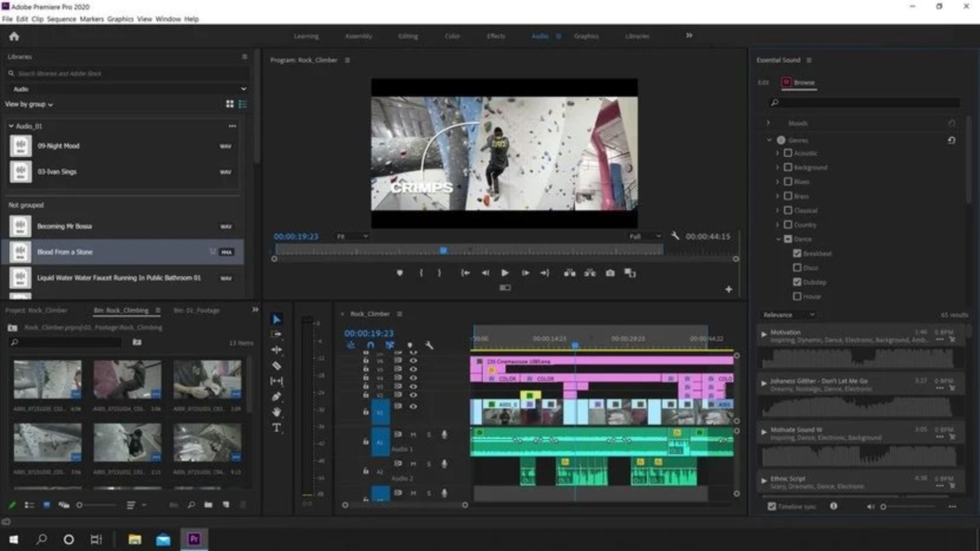The height and width of the screenshot is (551, 980).
Task: Open the View by group dropdown in Libraries
Action: coord(28,104)
